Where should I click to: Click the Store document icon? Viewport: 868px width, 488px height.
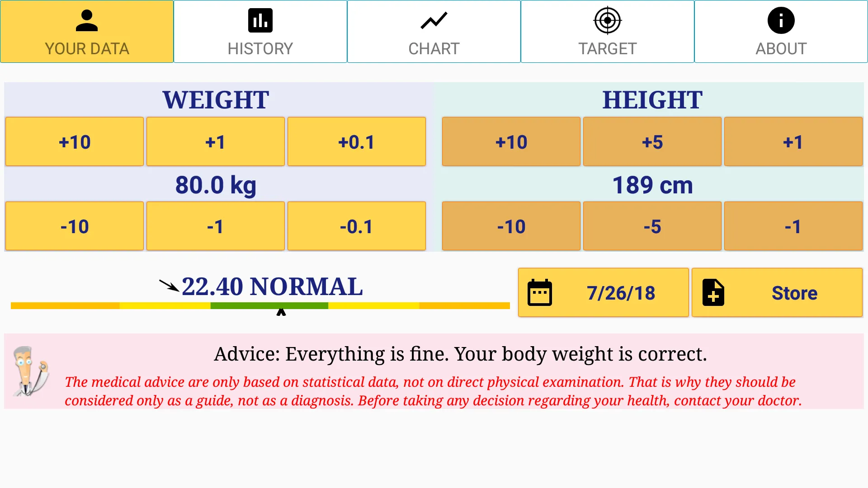[713, 293]
